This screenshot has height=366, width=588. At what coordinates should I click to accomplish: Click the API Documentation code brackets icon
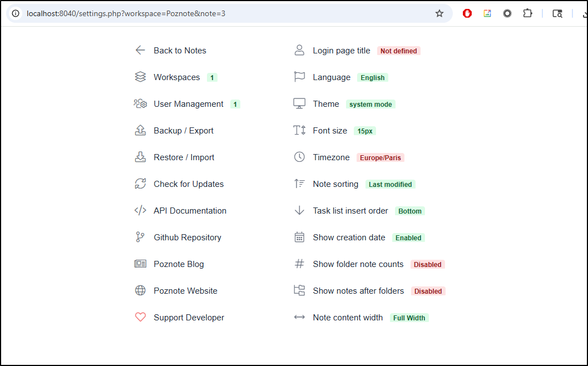click(x=140, y=211)
